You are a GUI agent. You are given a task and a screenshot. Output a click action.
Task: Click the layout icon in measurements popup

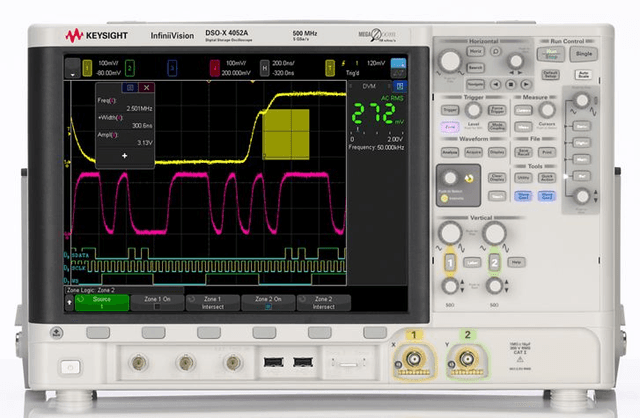130,87
